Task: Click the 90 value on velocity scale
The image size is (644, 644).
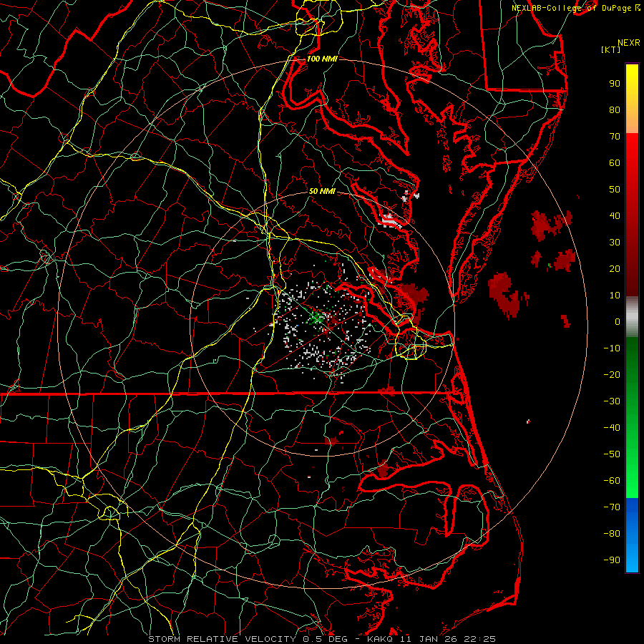Action: [615, 84]
